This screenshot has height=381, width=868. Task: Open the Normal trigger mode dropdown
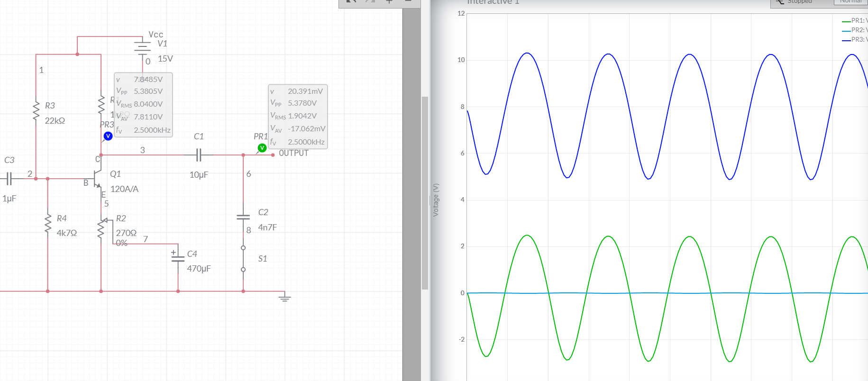[x=851, y=2]
